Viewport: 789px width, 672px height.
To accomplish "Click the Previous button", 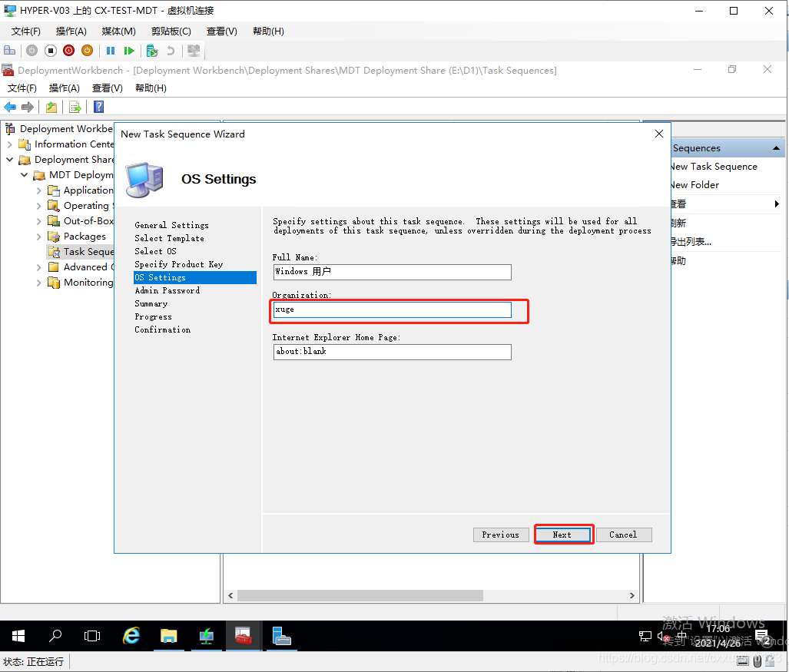I will (501, 535).
